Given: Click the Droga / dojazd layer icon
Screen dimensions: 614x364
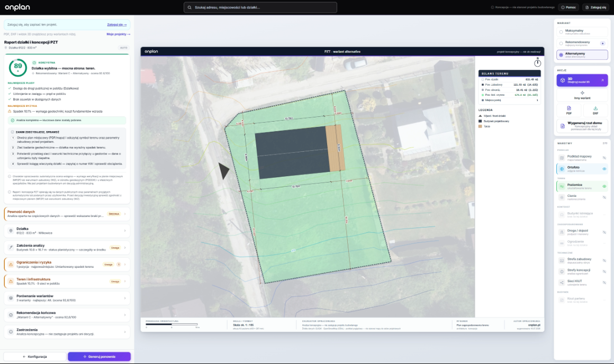Looking at the screenshot, I should pyautogui.click(x=562, y=232).
